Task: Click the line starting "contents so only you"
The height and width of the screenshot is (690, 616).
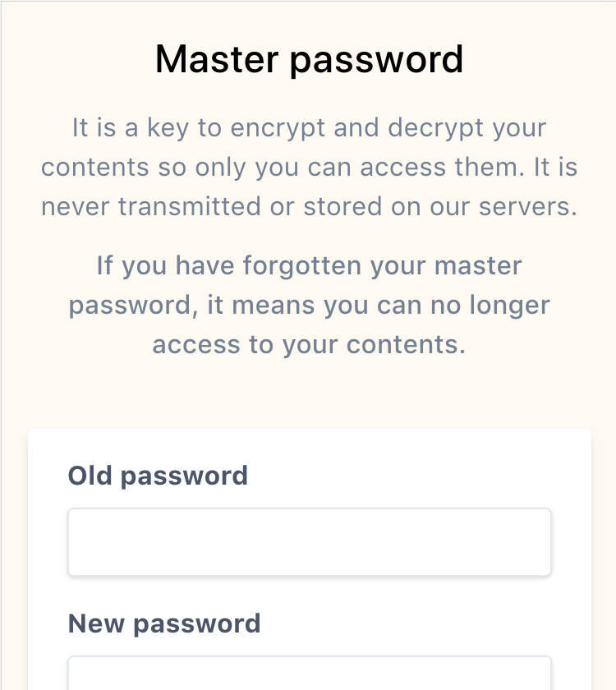Action: pyautogui.click(x=309, y=168)
